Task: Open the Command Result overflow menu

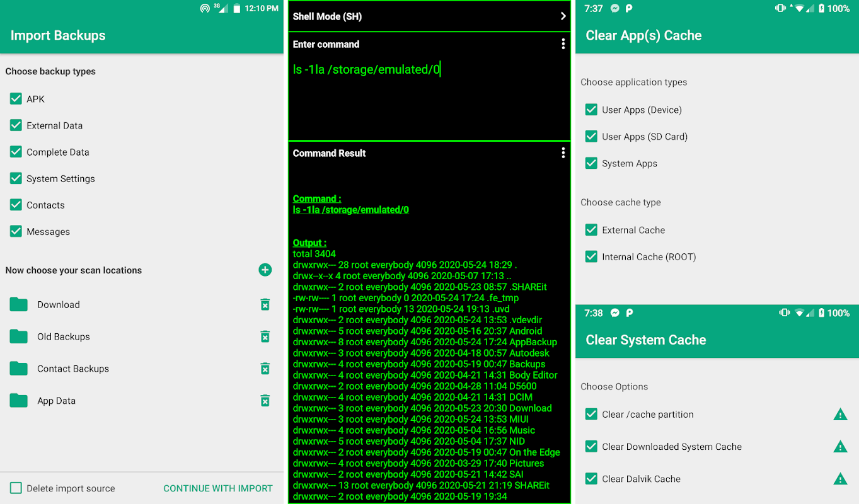Action: click(563, 153)
